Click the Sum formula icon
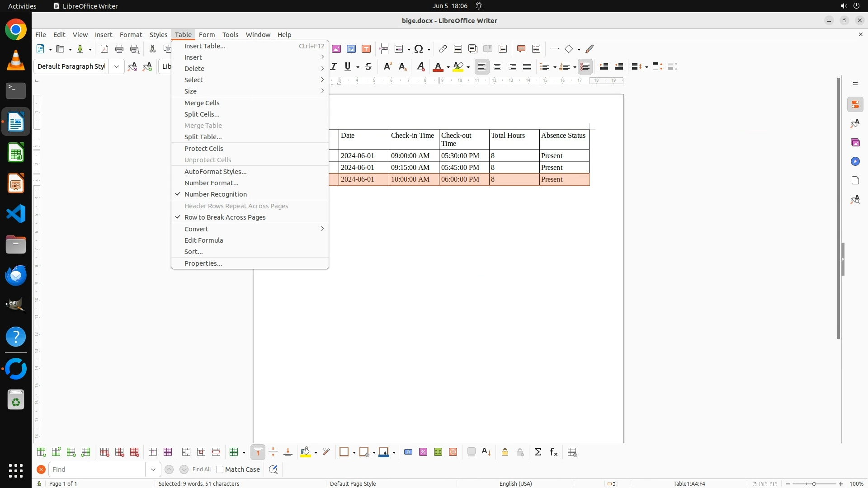The height and width of the screenshot is (488, 868). point(538,452)
